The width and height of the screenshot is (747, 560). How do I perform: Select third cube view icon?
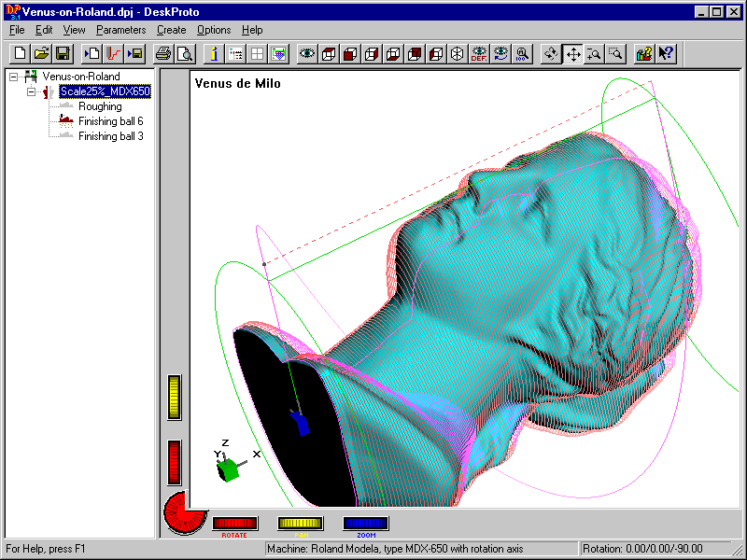point(372,53)
